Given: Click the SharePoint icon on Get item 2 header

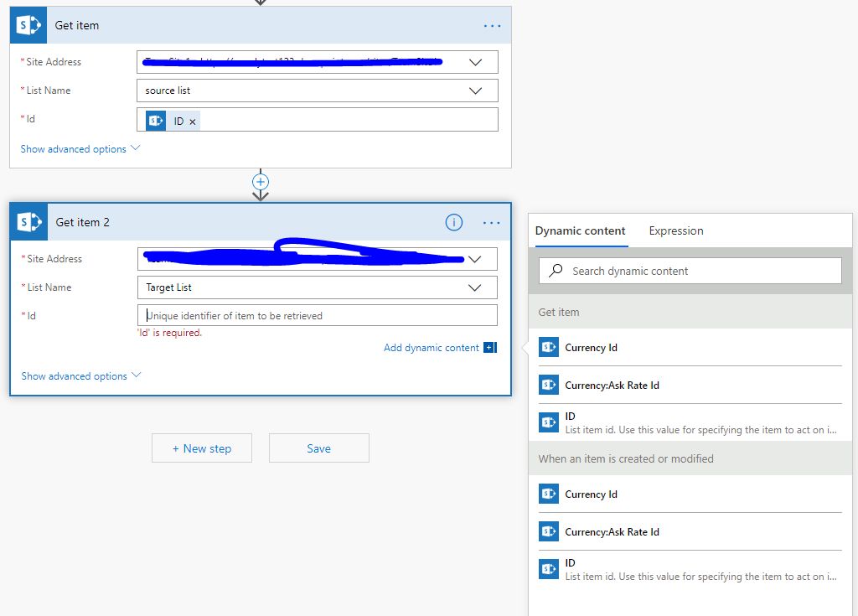Looking at the screenshot, I should pos(29,222).
